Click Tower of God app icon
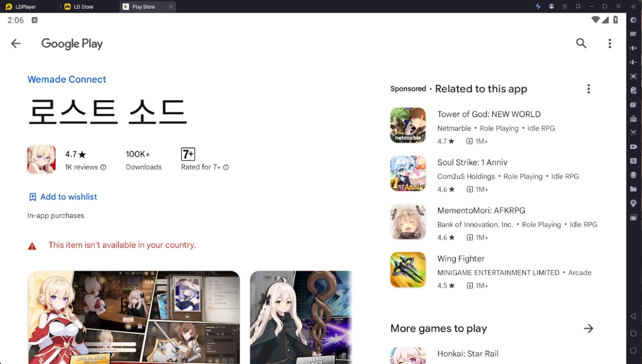The image size is (642, 364). point(408,125)
